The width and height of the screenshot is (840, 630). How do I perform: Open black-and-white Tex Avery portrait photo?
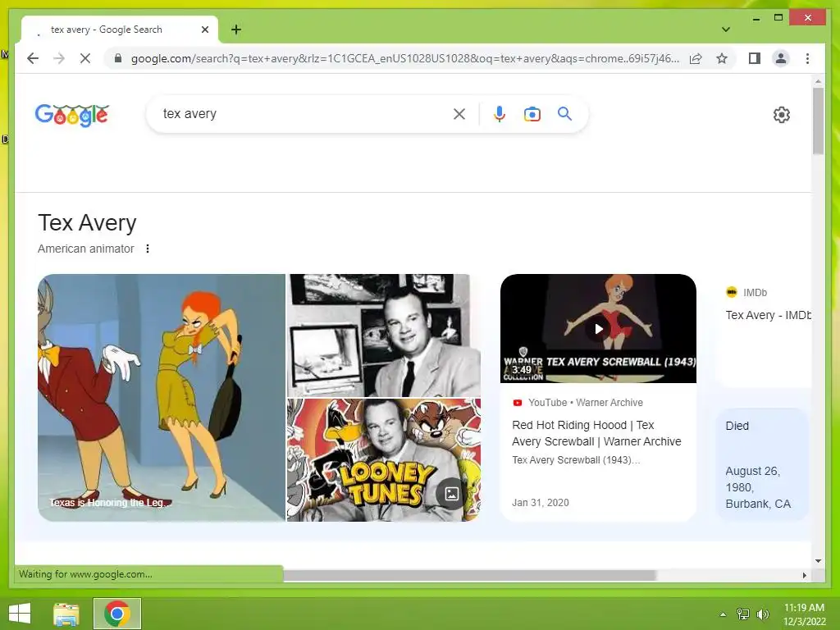[x=384, y=336]
